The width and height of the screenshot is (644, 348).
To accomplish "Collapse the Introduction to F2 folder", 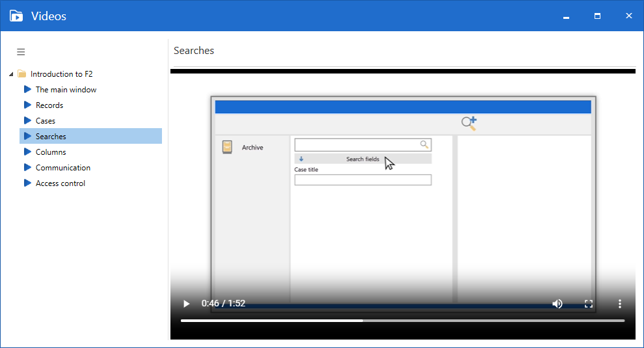I will (x=11, y=74).
